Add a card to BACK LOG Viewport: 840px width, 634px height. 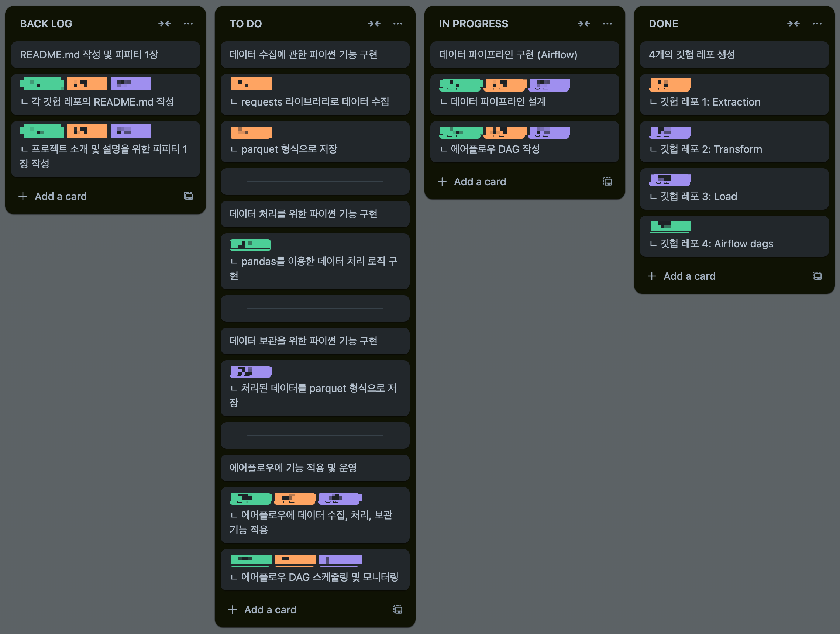tap(61, 196)
